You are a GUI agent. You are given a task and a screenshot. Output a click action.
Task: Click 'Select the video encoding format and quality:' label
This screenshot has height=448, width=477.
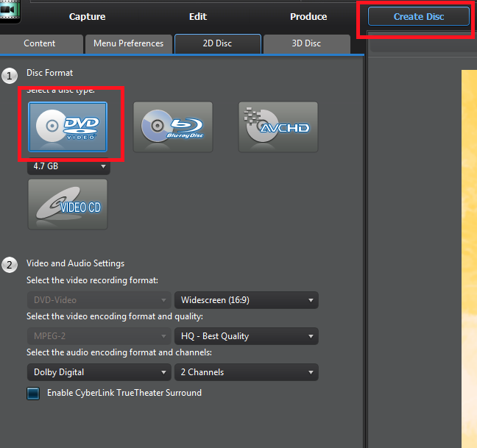(x=115, y=316)
